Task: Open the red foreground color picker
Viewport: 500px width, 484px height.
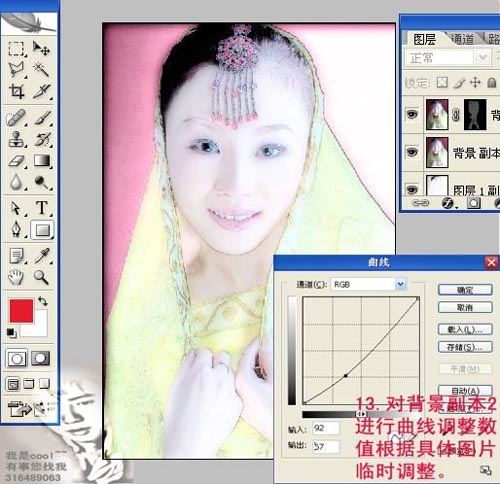Action: [x=21, y=311]
